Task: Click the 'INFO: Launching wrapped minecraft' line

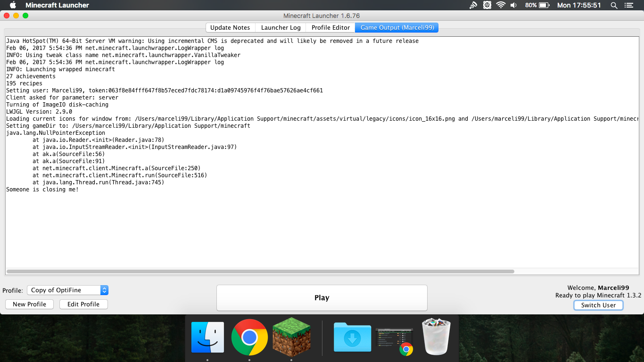Action: click(60, 69)
